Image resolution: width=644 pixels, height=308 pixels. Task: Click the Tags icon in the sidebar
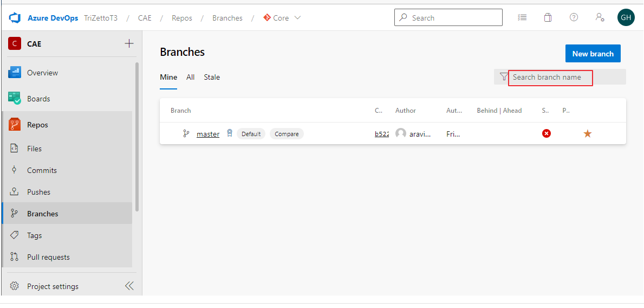point(15,235)
